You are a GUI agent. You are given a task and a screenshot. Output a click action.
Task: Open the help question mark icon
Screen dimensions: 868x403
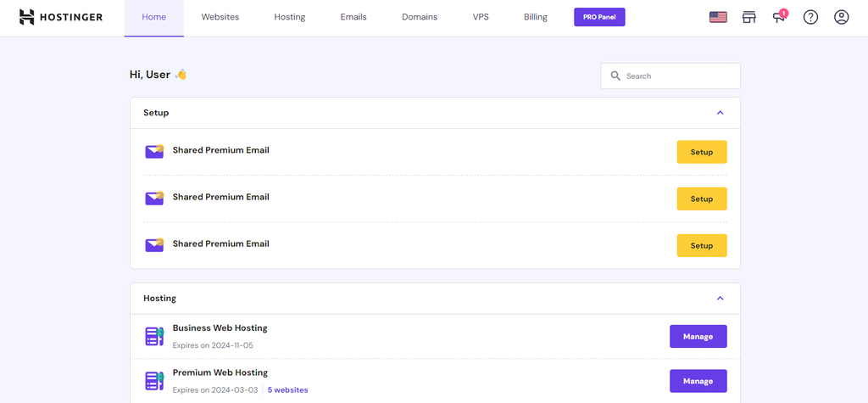pyautogui.click(x=810, y=17)
